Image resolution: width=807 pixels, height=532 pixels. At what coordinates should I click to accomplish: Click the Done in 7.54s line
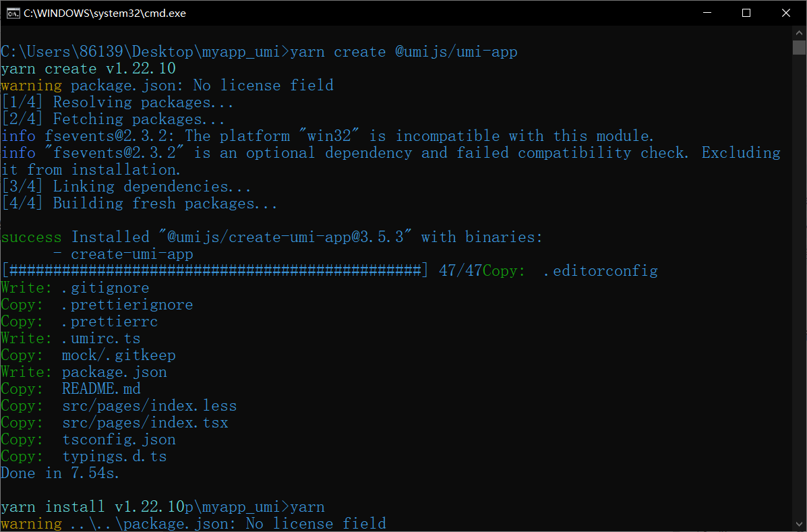(x=62, y=473)
